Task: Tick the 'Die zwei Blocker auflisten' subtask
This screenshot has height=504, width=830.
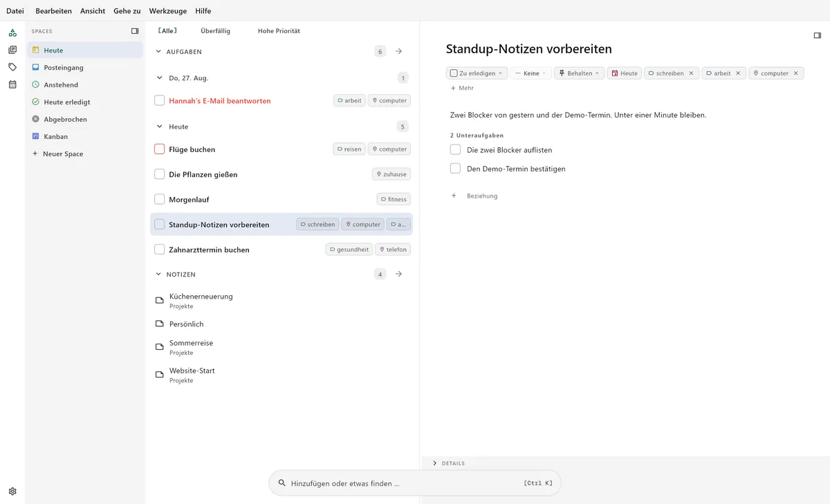Action: [455, 149]
